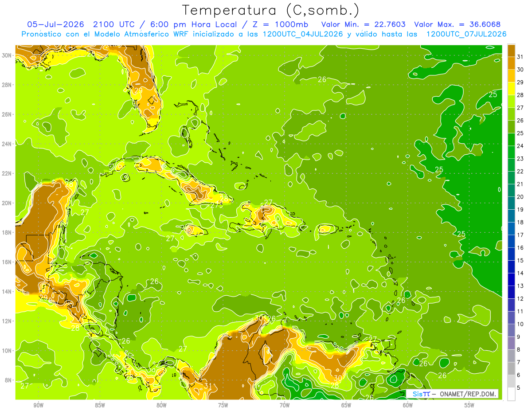This screenshot has width=532, height=411.
Task: Click the "Temperatura (C,somb.)" chart title
Action: [x=271, y=10]
